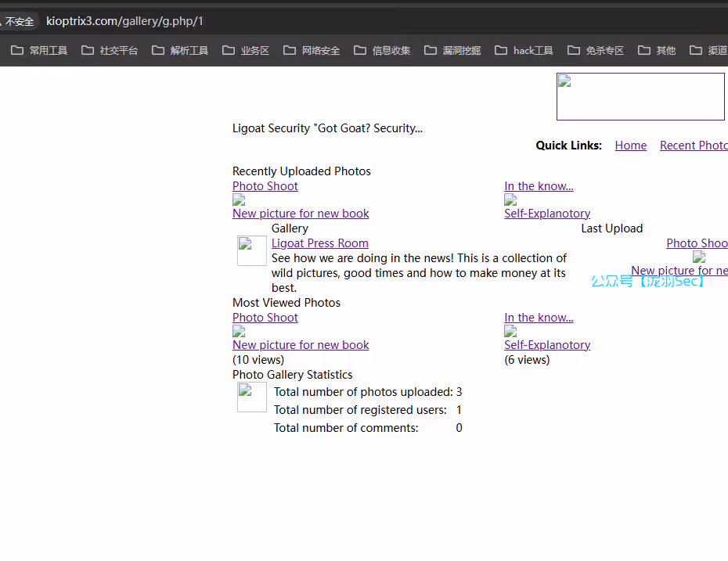Open the 常用工具 bookmark folder
The image size is (728, 561).
pyautogui.click(x=40, y=51)
